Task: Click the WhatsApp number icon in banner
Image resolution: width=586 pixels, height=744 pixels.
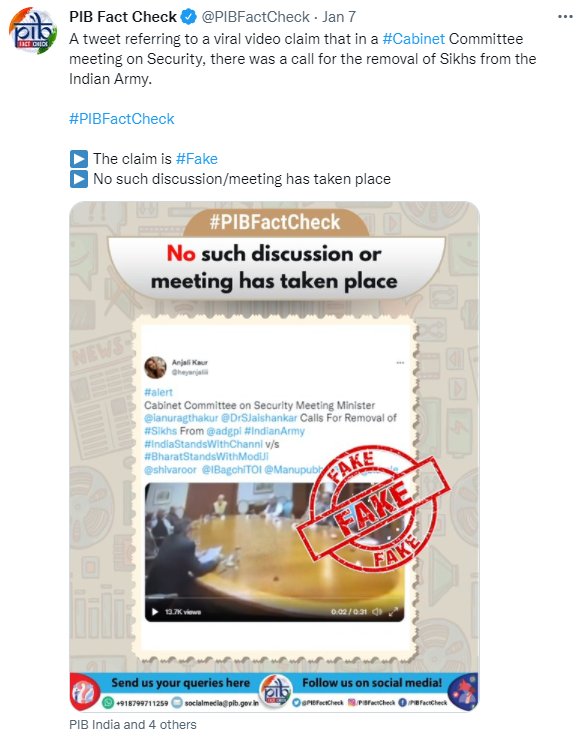Action: pos(108,702)
